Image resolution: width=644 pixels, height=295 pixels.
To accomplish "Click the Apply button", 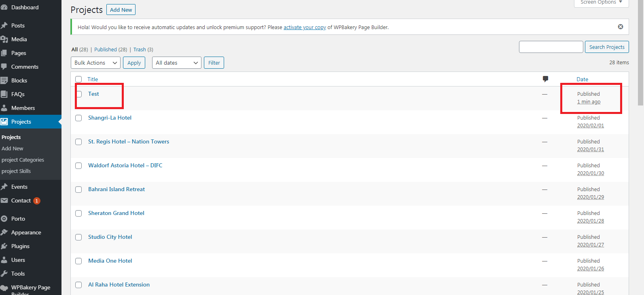I will [x=134, y=63].
